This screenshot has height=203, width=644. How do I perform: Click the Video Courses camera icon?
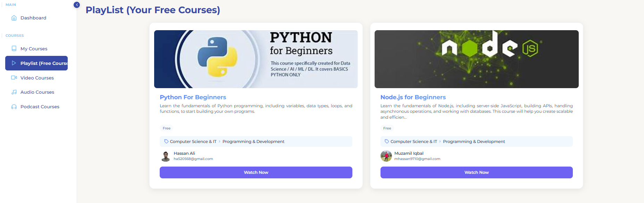[x=14, y=78]
